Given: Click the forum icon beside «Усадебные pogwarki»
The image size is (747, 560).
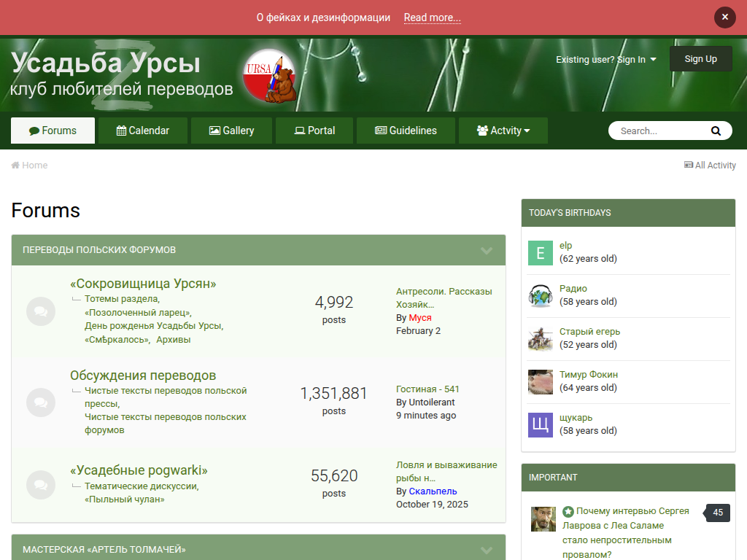Looking at the screenshot, I should click(x=41, y=484).
